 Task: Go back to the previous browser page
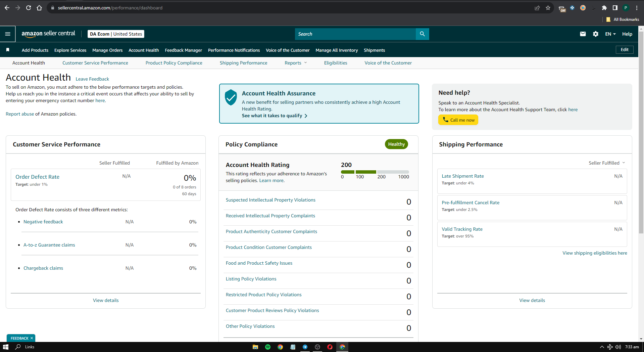7,8
